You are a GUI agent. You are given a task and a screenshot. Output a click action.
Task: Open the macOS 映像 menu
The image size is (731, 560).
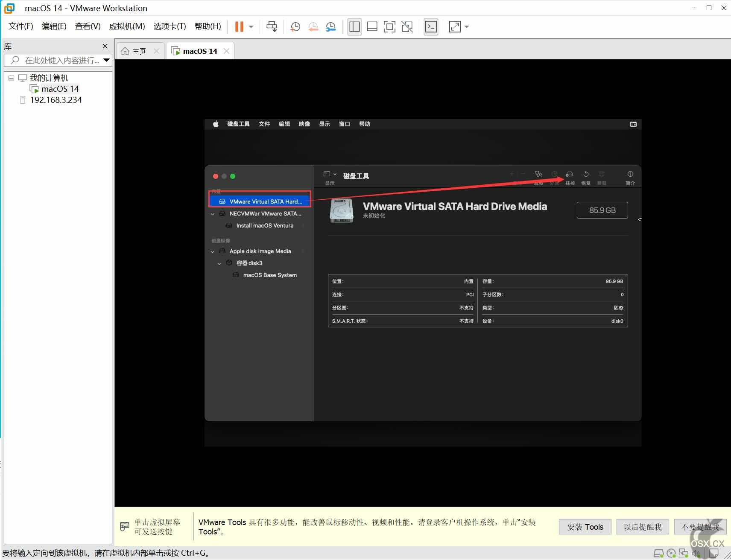coord(304,124)
